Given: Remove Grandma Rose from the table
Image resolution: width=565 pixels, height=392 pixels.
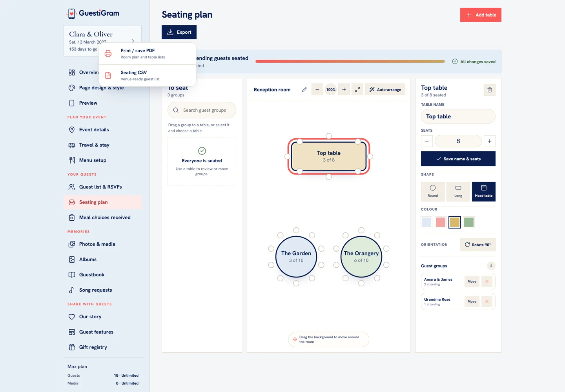Looking at the screenshot, I should point(487,301).
